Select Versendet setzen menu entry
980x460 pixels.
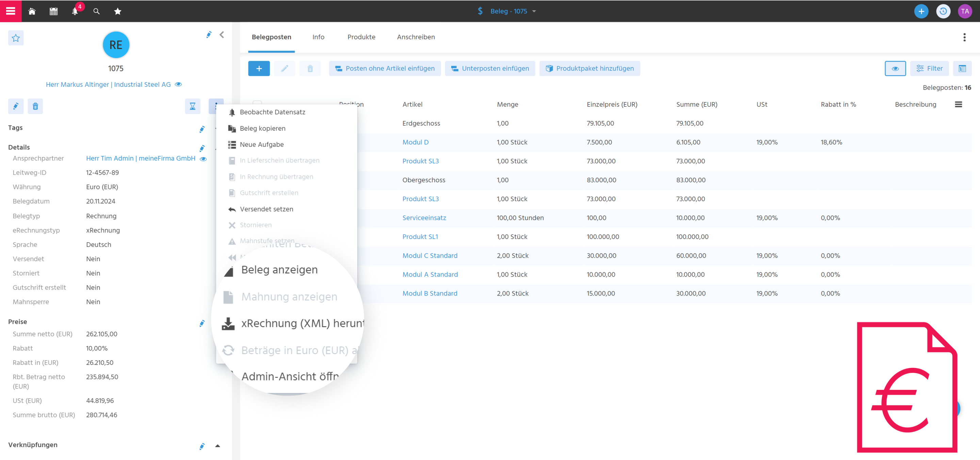287,209
